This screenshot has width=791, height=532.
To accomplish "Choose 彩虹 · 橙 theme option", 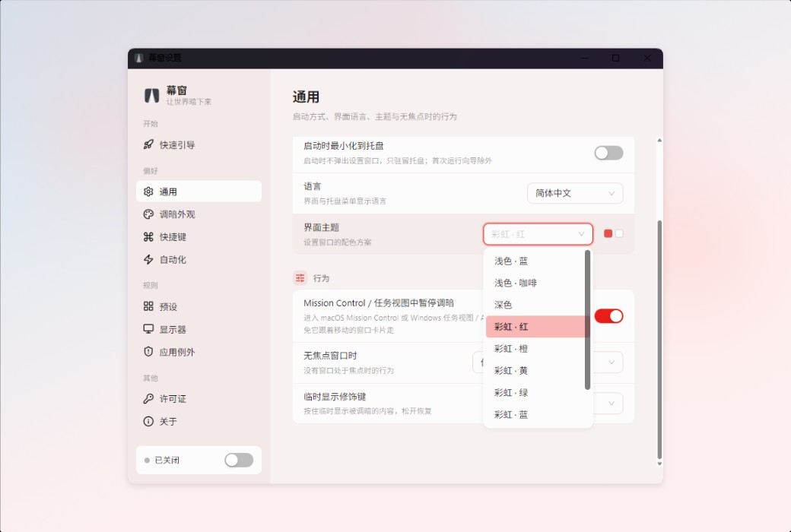I will (x=535, y=348).
